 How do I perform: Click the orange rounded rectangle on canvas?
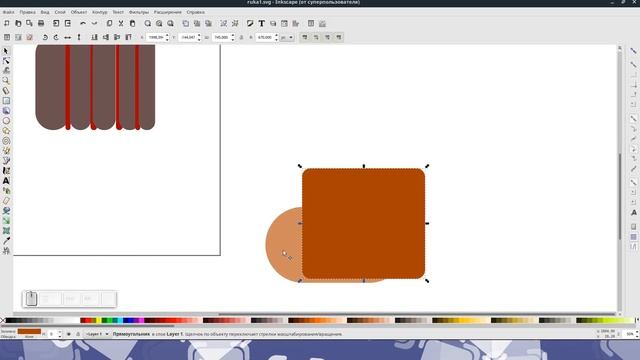pyautogui.click(x=363, y=223)
